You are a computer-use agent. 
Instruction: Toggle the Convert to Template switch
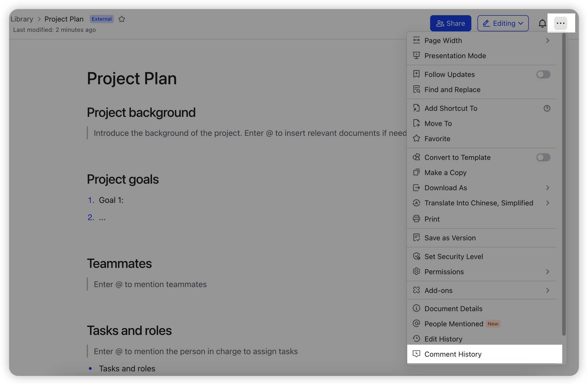pyautogui.click(x=543, y=157)
